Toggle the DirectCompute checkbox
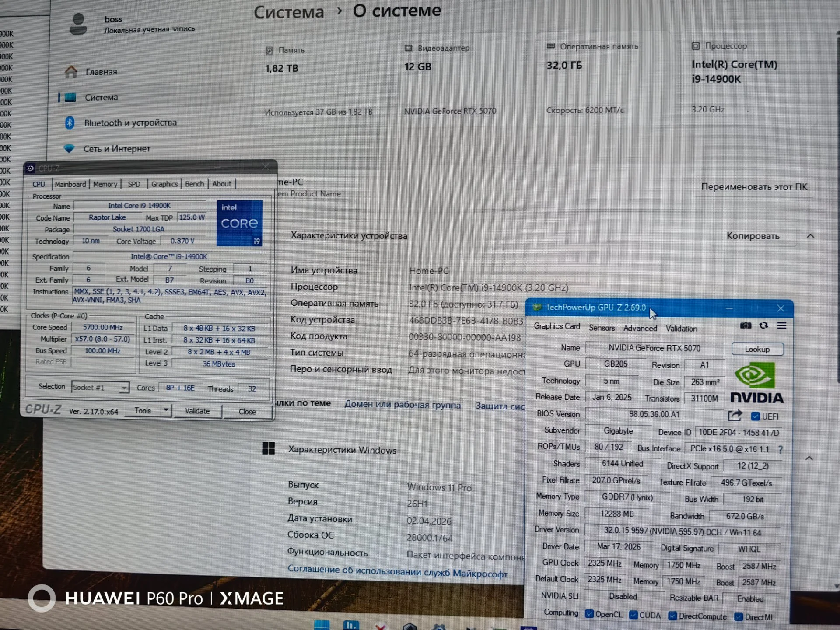 [x=672, y=616]
